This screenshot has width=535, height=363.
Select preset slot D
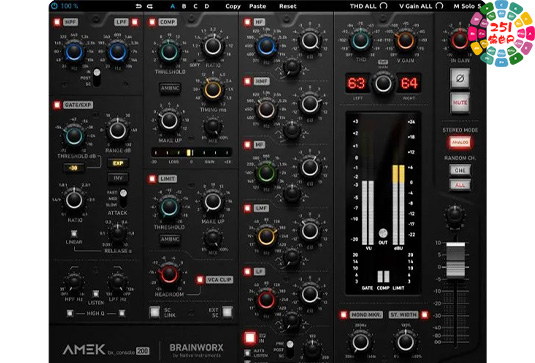click(x=207, y=6)
